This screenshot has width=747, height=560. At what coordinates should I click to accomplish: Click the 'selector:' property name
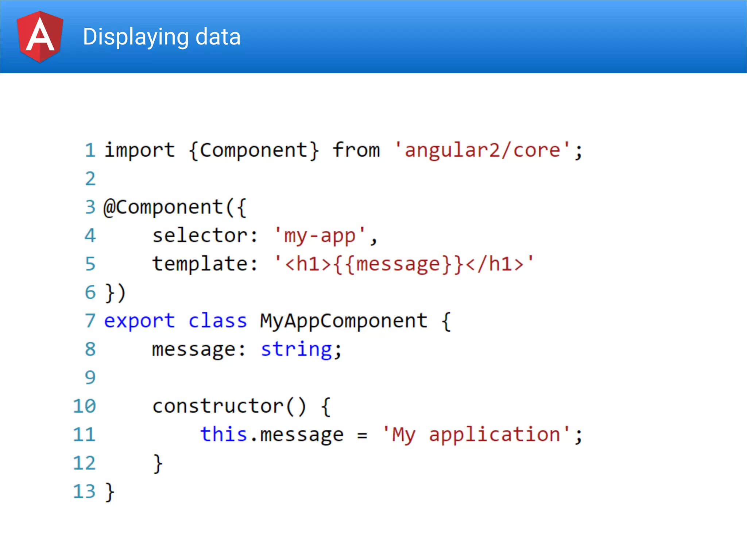[205, 236]
